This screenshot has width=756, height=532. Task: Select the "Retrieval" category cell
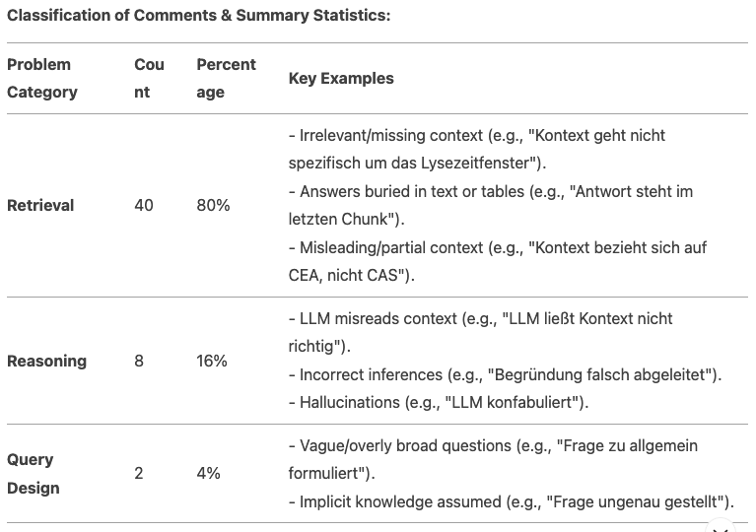[x=40, y=205]
